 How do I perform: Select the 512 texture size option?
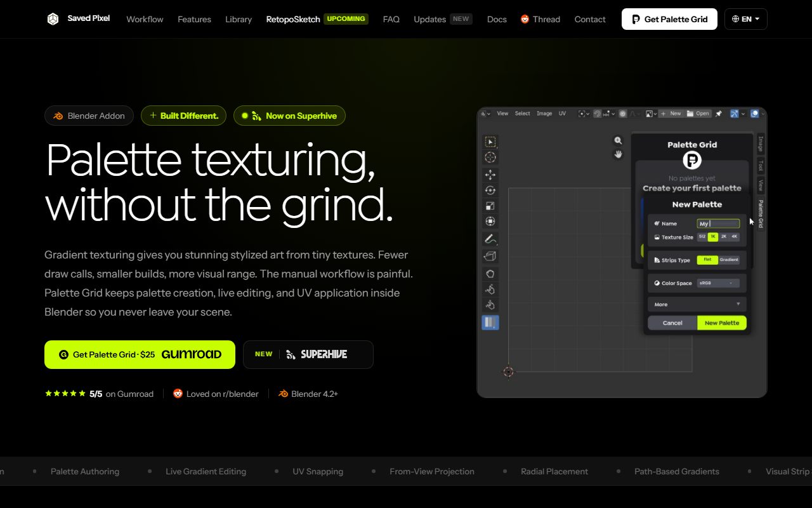click(x=702, y=237)
